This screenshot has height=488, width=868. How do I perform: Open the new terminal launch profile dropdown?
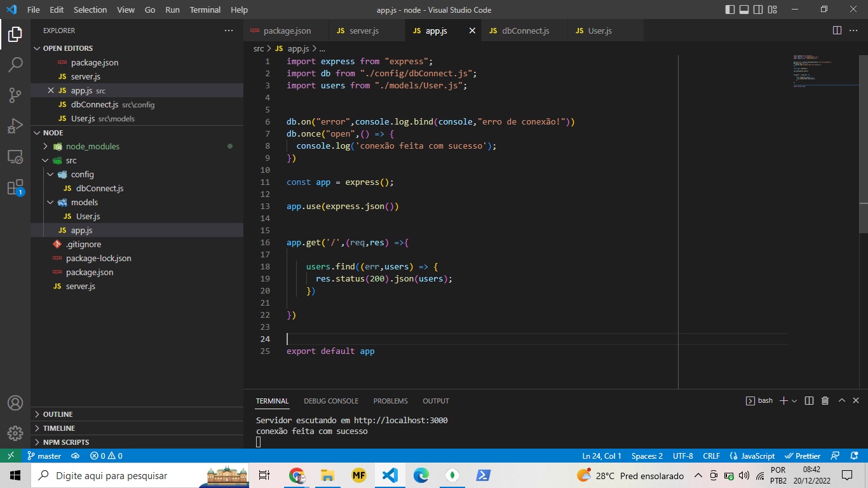pos(794,401)
